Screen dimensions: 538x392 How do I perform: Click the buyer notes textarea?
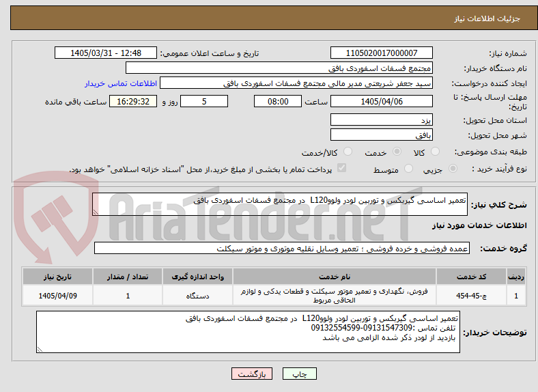[x=248, y=332]
